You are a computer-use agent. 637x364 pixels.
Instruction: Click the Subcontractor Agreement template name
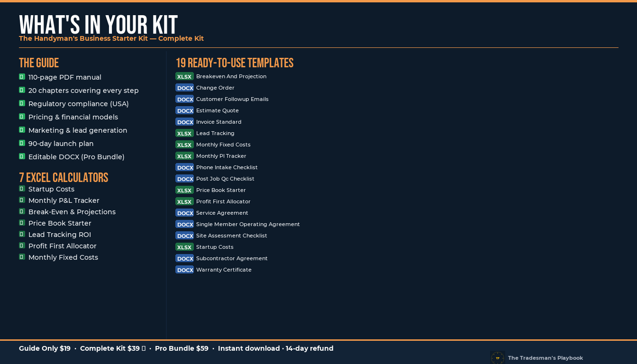point(232,258)
